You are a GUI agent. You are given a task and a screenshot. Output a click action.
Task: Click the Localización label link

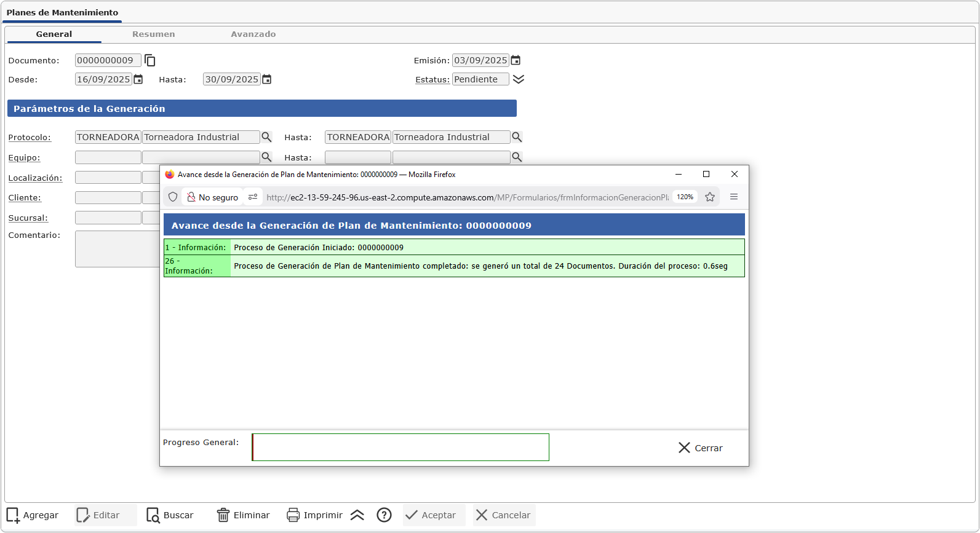tap(35, 178)
